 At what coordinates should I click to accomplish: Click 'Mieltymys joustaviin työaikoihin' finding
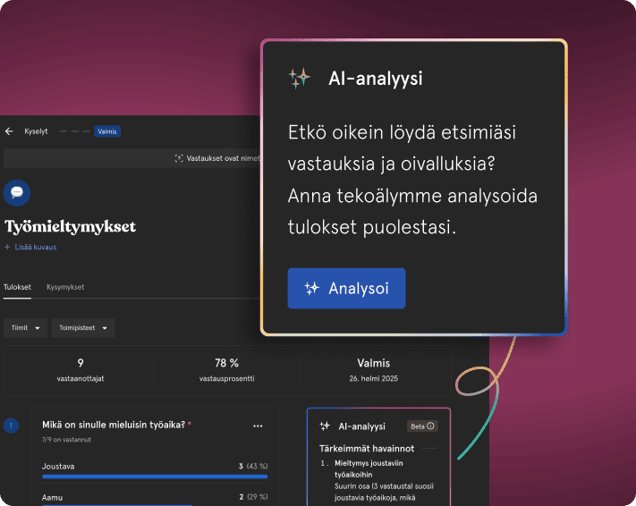(x=369, y=469)
